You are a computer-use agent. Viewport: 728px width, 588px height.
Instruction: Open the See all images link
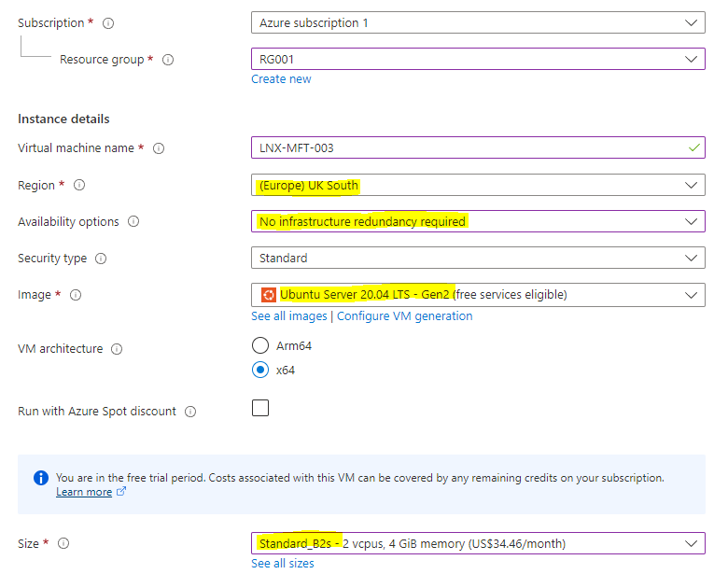[288, 316]
